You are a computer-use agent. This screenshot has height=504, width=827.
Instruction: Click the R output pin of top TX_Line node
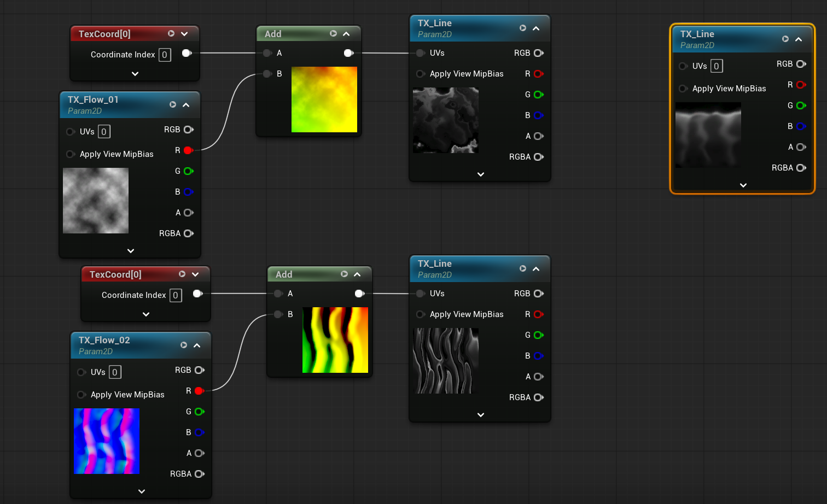pyautogui.click(x=539, y=74)
